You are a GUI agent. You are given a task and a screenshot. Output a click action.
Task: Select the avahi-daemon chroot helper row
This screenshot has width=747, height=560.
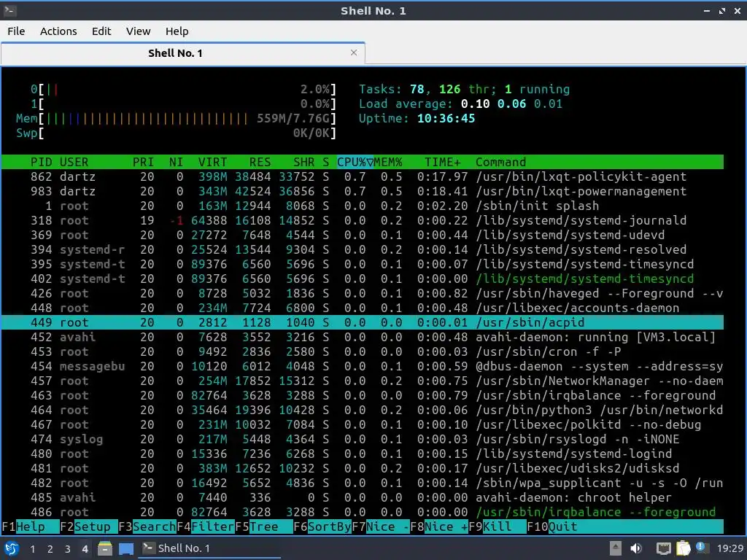(362, 497)
